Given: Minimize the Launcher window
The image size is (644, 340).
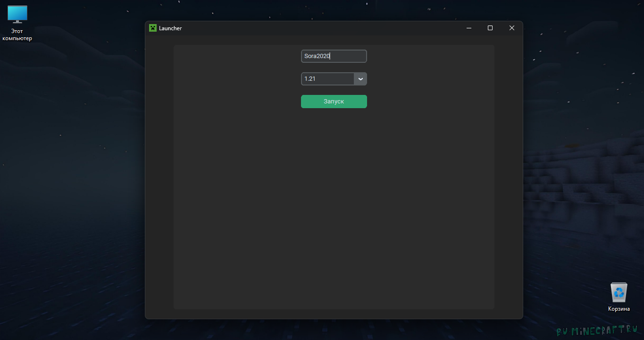Looking at the screenshot, I should (469, 28).
